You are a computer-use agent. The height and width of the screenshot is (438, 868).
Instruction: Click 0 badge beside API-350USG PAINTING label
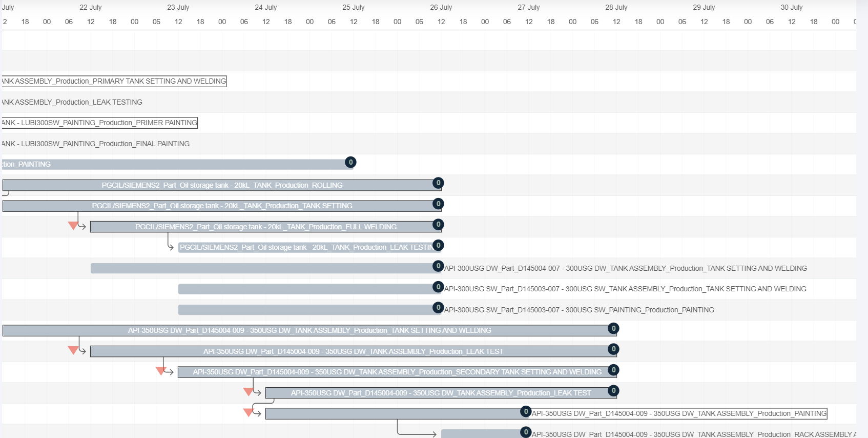pyautogui.click(x=526, y=411)
